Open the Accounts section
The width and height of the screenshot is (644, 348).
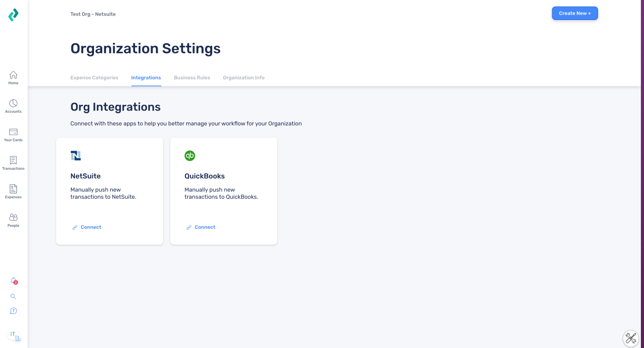click(13, 106)
